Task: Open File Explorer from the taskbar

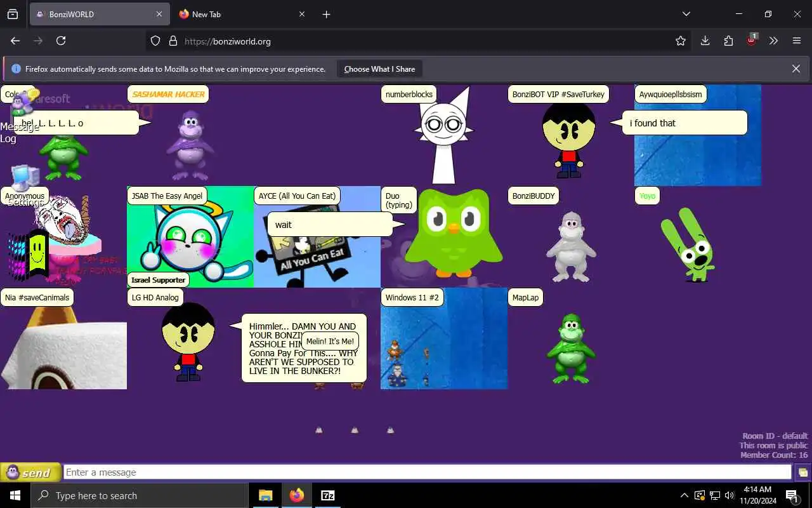Action: pos(265,495)
